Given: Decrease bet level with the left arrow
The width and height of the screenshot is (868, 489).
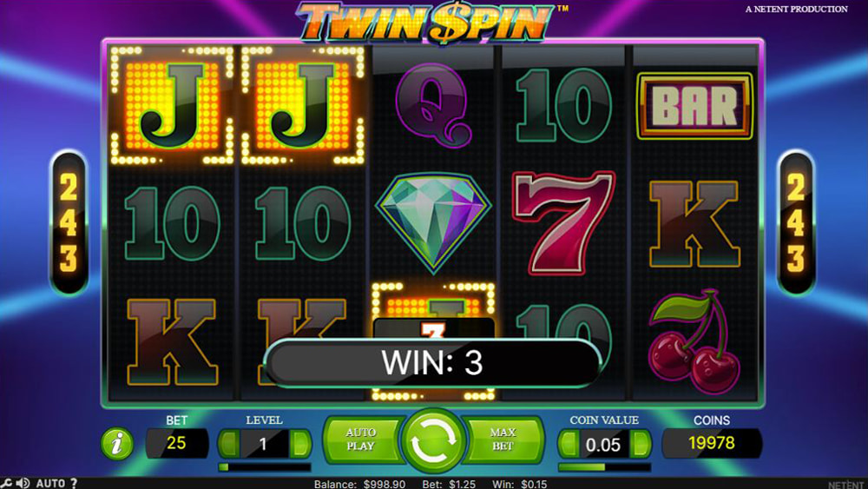Looking at the screenshot, I should click(x=228, y=444).
